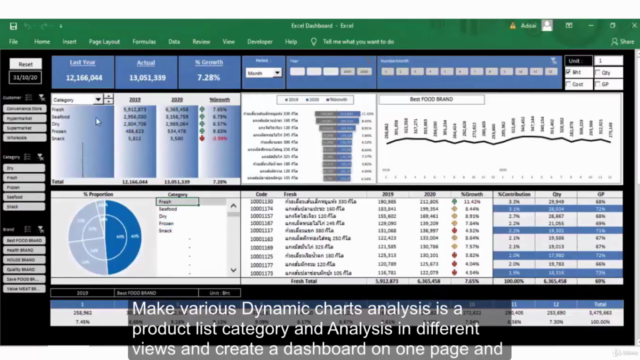Clear the filter on the Year slicer
Screen dimensions: 640x360
369,61
